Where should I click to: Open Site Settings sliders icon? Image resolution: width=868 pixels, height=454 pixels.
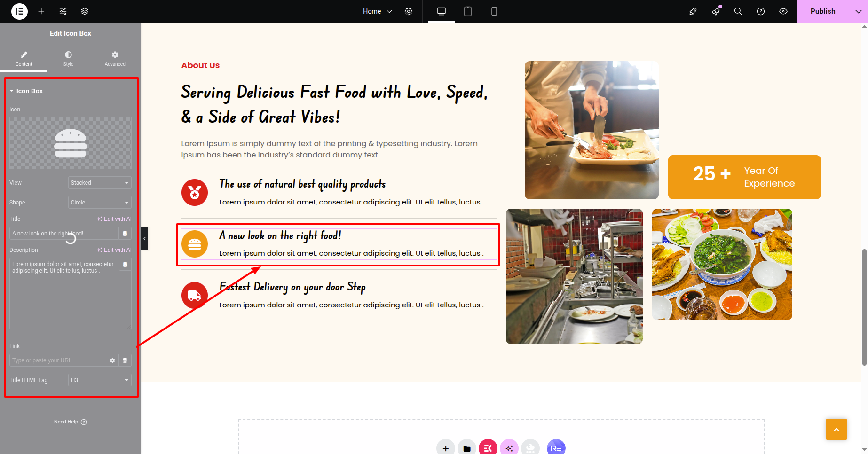pyautogui.click(x=63, y=11)
